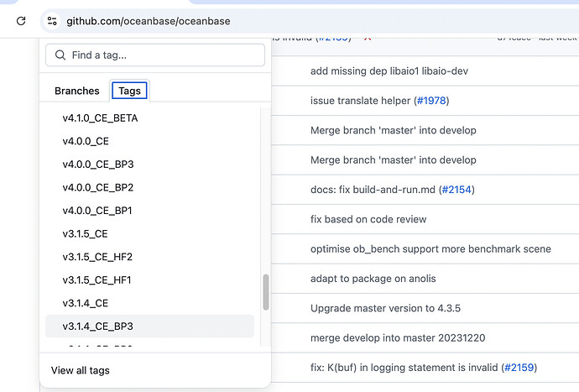Open commit 'docs: fix build-and-run.md'
Viewport: 579px width, 392px height.
(373, 190)
